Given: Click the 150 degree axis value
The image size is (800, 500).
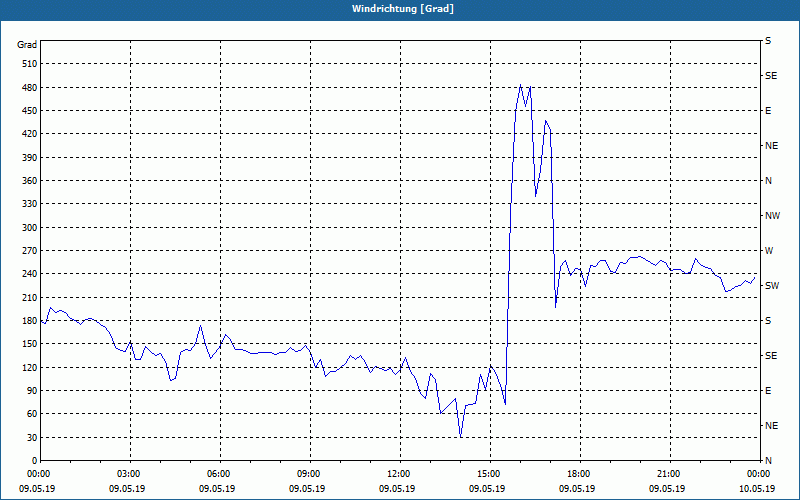Looking at the screenshot, I should pos(30,344).
